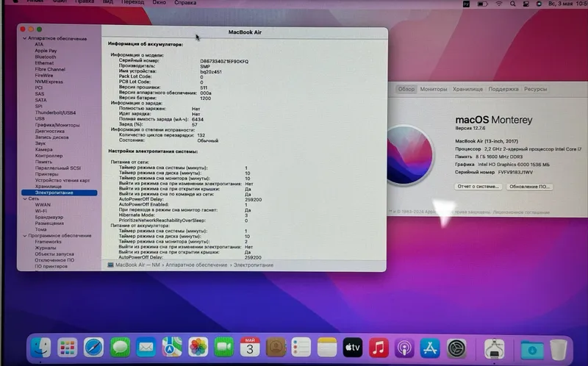Select Графика/Мониторы in sidebar
Image resolution: width=588 pixels, height=366 pixels.
[x=57, y=125]
